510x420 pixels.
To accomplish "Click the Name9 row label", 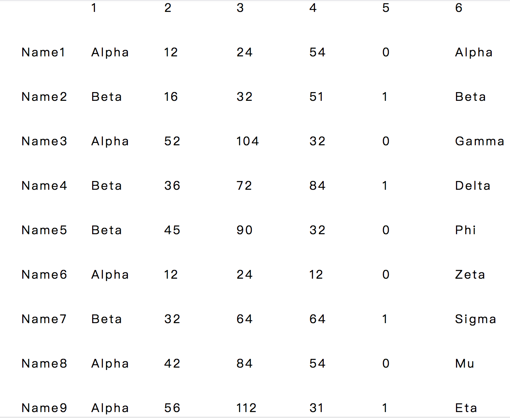I will (44, 408).
